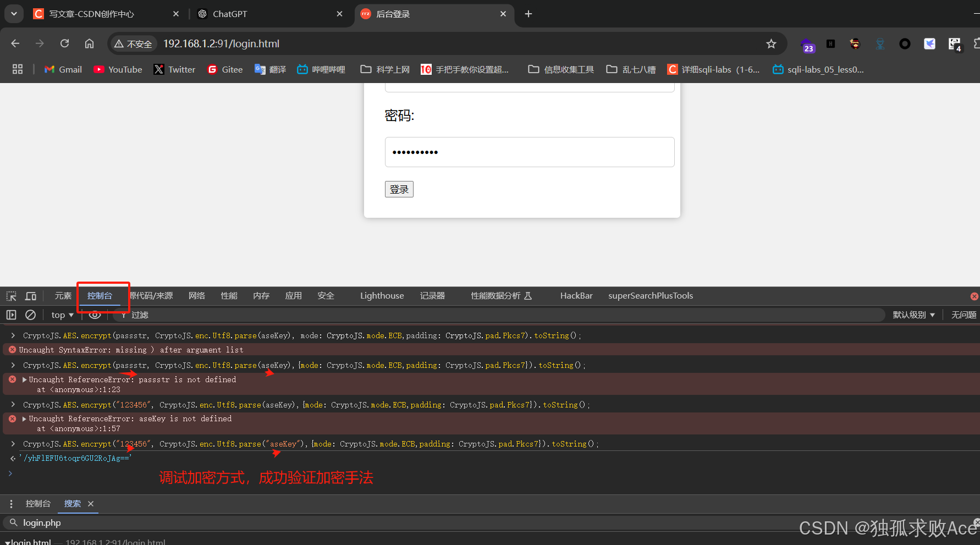The image size is (980, 545).
Task: Select the inspect element tool in DevTools
Action: click(10, 296)
